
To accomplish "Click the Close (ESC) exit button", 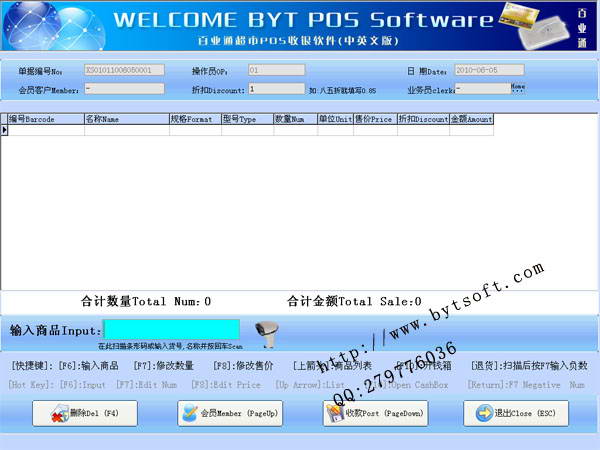I will click(x=516, y=413).
